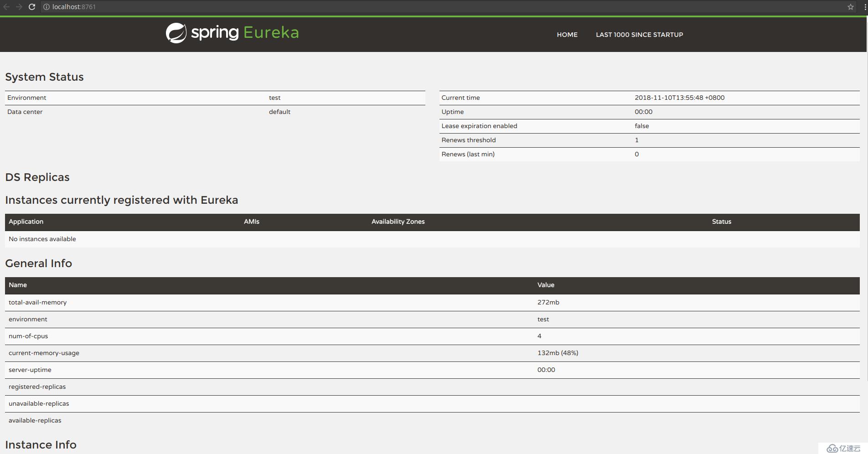This screenshot has width=868, height=454.
Task: Click Instances currently registered with Eureka heading
Action: 121,200
